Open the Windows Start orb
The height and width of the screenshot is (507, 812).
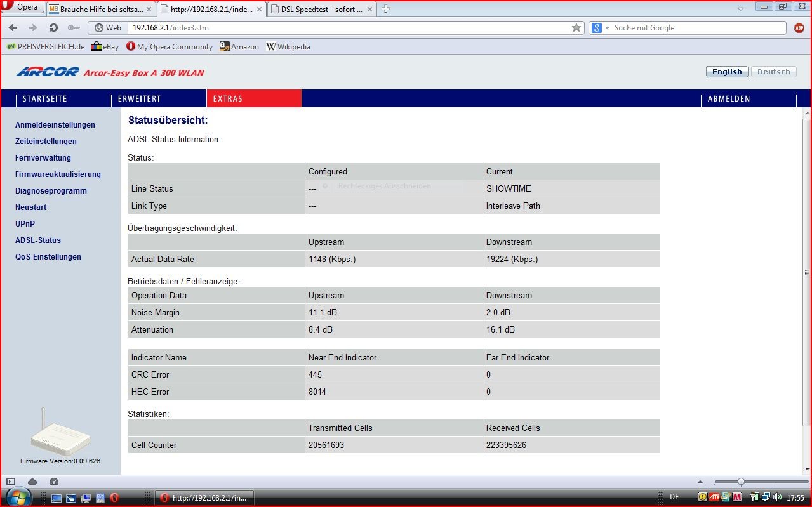pyautogui.click(x=18, y=496)
